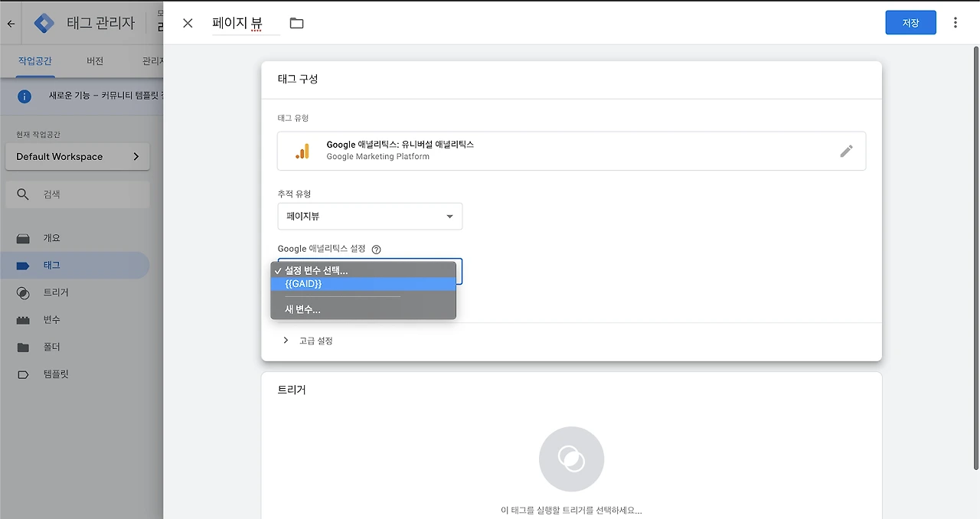Click the pencil icon to edit the tag type

(846, 151)
